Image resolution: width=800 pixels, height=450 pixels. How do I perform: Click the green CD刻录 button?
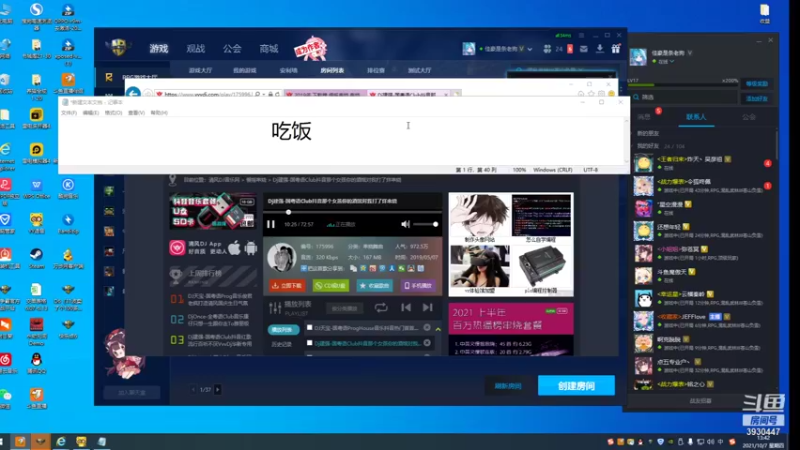click(331, 286)
